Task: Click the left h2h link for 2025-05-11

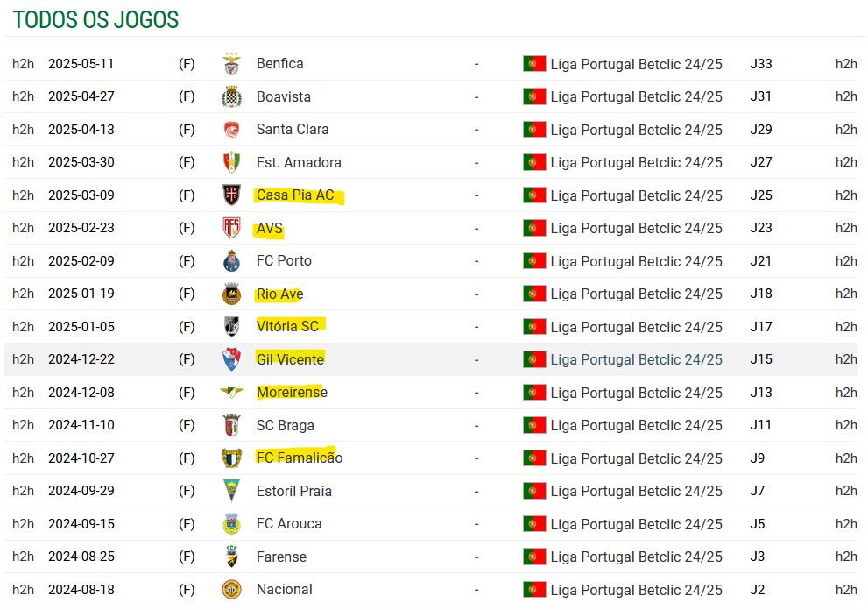Action: click(24, 64)
